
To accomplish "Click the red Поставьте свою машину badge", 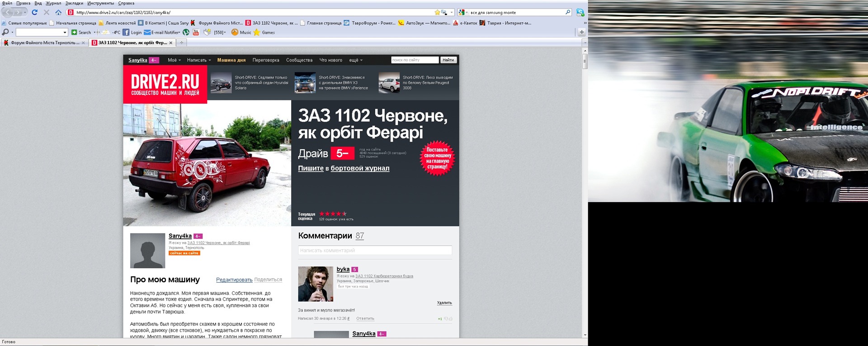I will pyautogui.click(x=437, y=158).
